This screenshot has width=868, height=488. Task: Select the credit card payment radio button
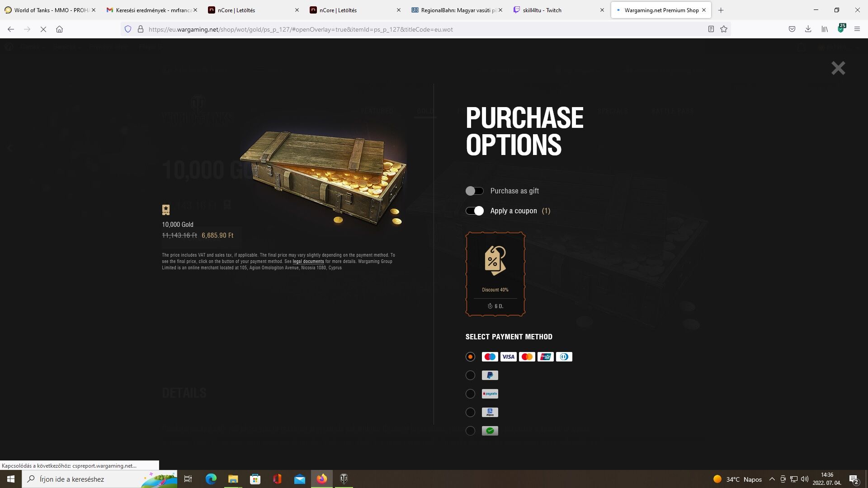pos(470,357)
